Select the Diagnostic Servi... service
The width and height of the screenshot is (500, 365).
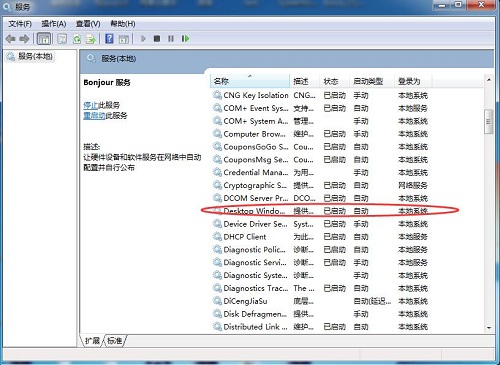tap(320, 262)
